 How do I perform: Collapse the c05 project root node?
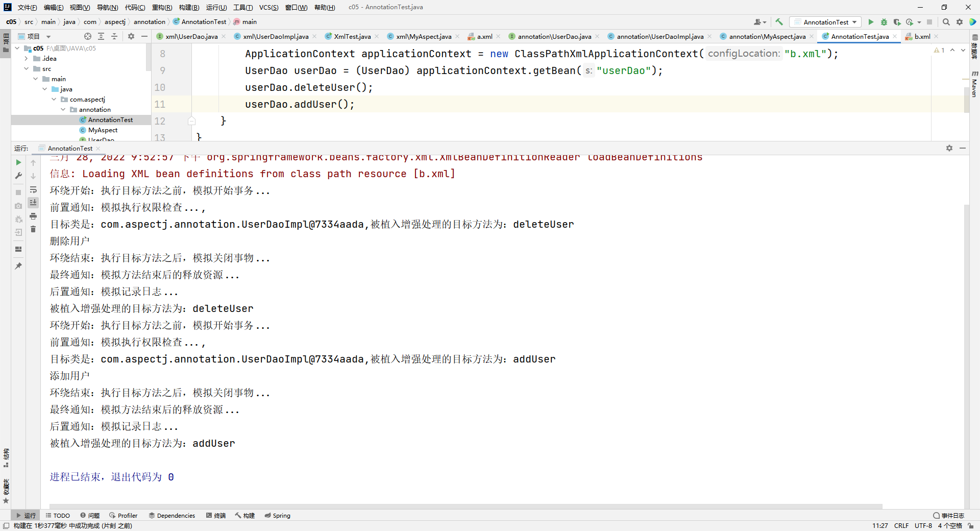pos(17,49)
